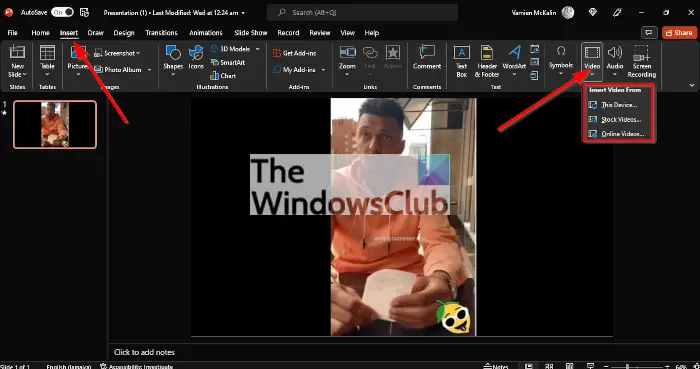
Task: Expand the 3D Models dropdown arrow
Action: (257, 49)
